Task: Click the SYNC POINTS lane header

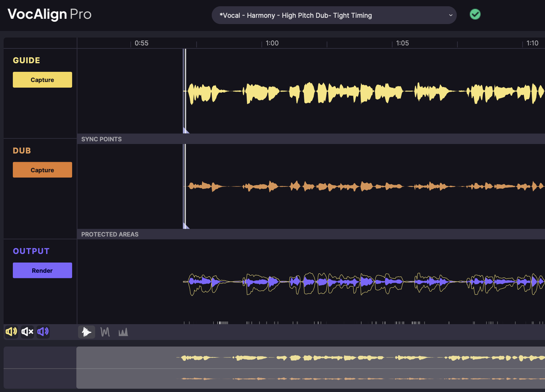Action: click(x=101, y=139)
